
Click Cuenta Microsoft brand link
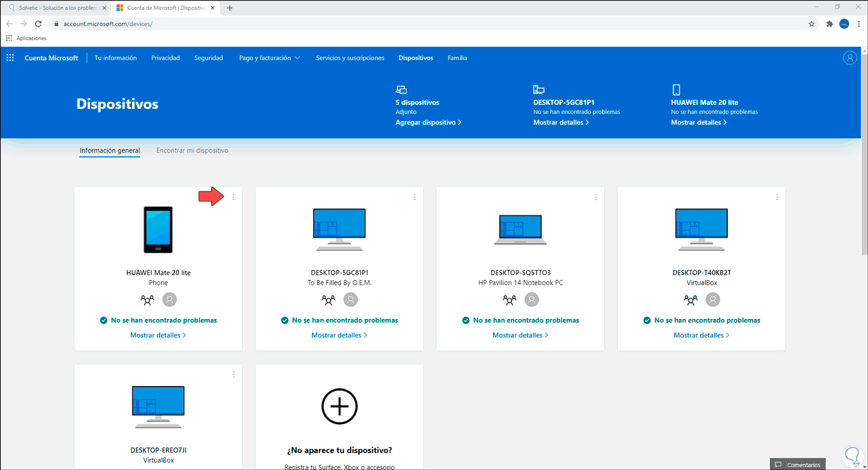tap(52, 58)
